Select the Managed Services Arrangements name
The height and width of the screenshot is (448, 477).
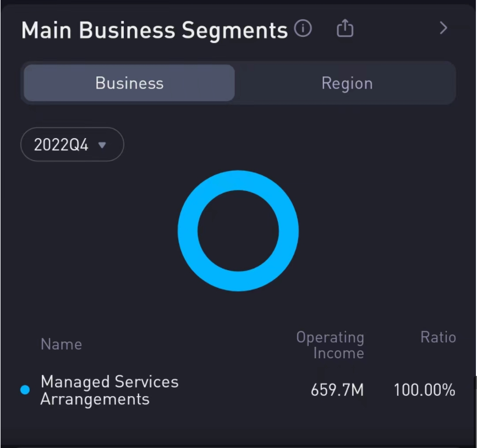109,390
